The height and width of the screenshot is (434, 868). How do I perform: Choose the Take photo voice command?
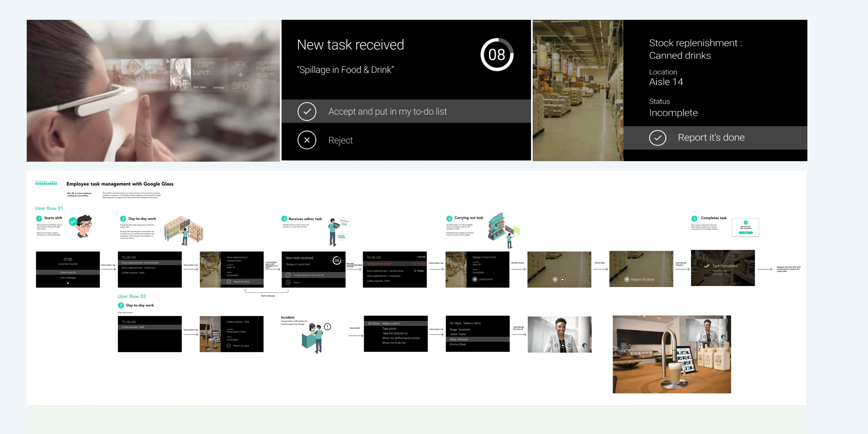(x=389, y=329)
